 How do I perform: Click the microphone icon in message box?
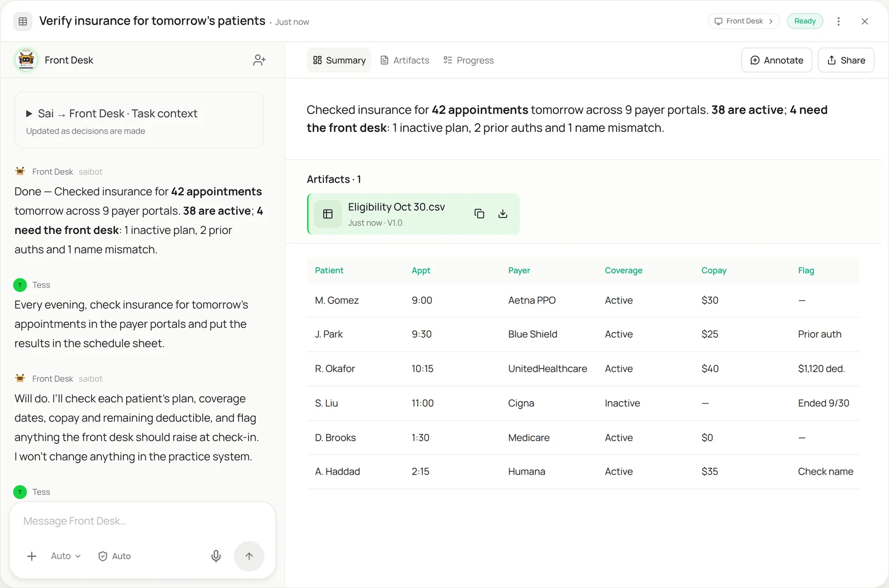216,556
